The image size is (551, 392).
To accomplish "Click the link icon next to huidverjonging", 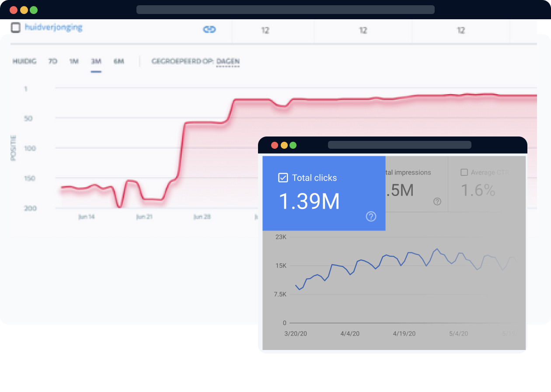I will click(209, 29).
